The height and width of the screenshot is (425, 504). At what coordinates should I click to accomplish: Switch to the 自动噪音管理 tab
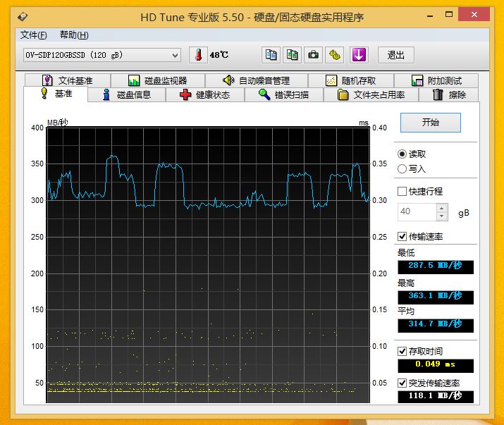257,80
